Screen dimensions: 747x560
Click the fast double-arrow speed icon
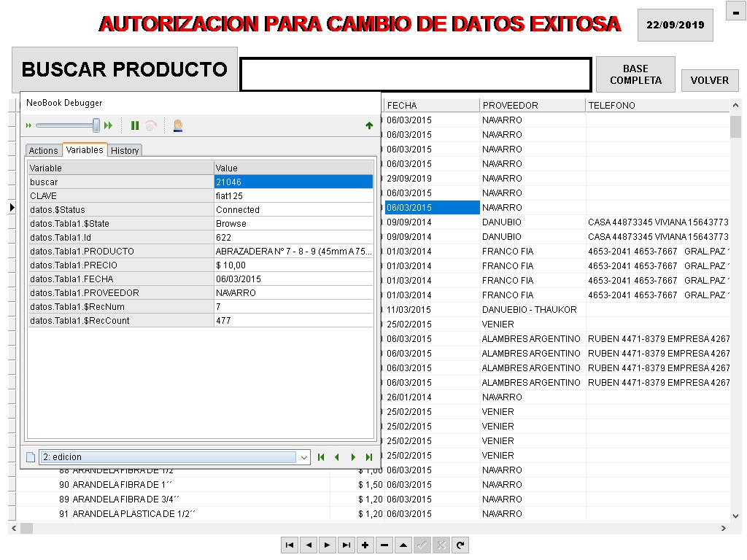[x=109, y=125]
